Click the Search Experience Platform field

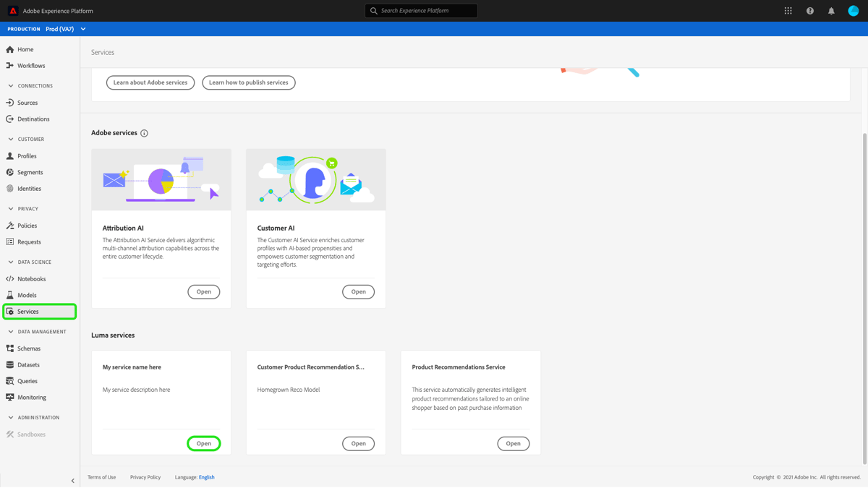tap(420, 10)
